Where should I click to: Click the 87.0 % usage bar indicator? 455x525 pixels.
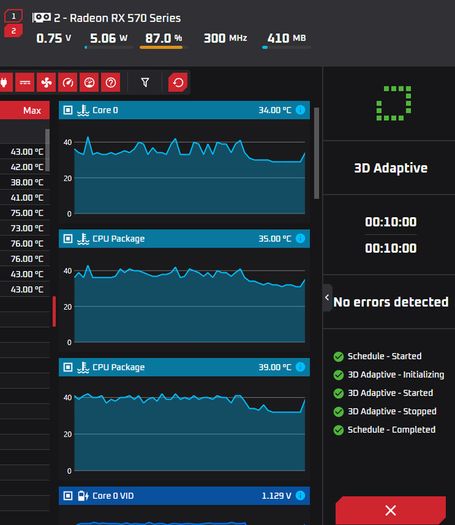[161, 48]
